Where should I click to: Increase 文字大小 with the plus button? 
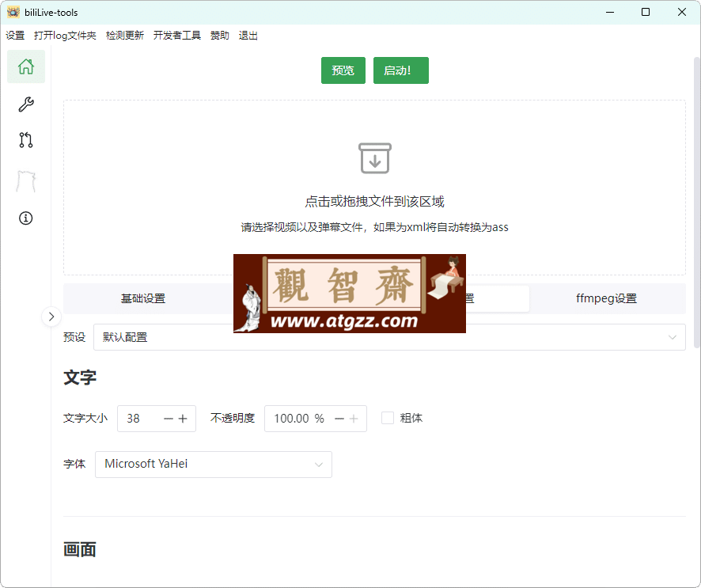[183, 419]
